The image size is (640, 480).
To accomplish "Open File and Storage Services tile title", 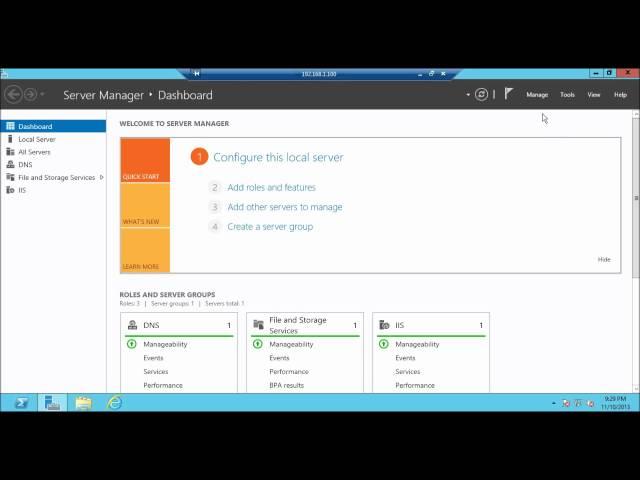I will pyautogui.click(x=298, y=325).
